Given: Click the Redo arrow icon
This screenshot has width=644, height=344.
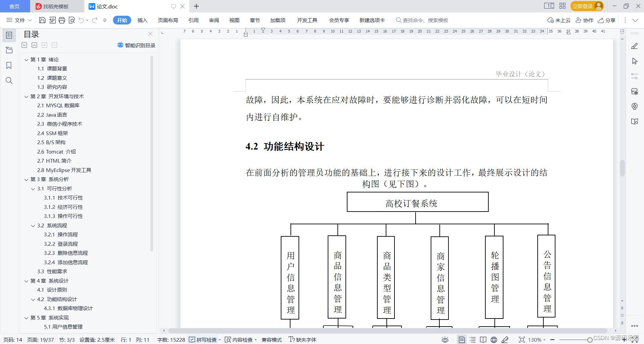Looking at the screenshot, I should tap(95, 20).
